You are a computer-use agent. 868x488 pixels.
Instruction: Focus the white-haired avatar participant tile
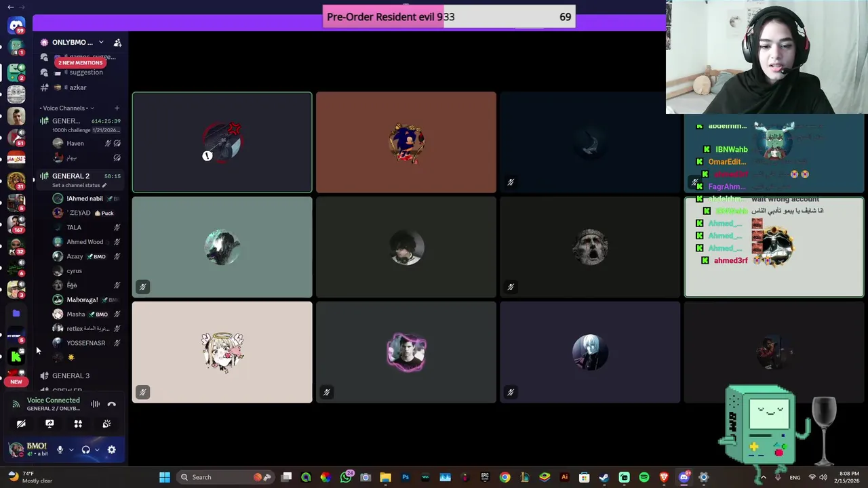pos(590,352)
